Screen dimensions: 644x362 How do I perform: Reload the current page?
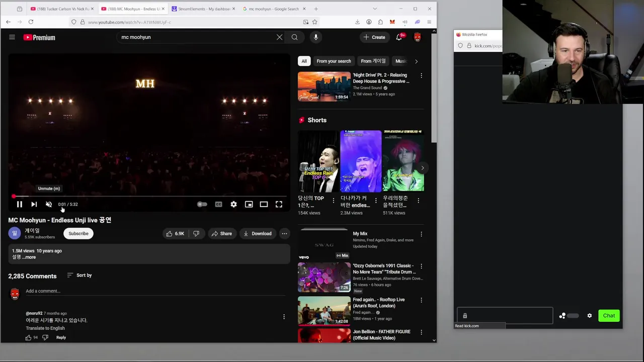[x=31, y=22]
